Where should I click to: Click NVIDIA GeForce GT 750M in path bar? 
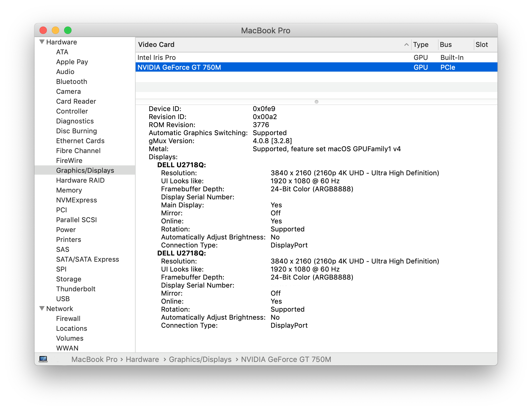(286, 359)
